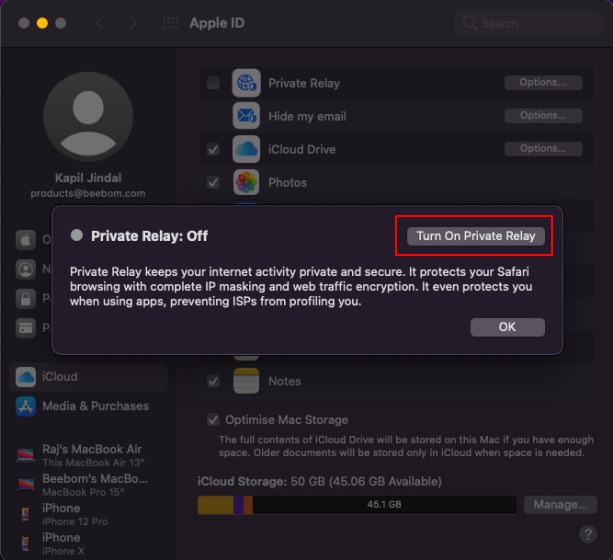Click the yellow minimize window button
Viewport: 613px width, 560px height.
[42, 23]
